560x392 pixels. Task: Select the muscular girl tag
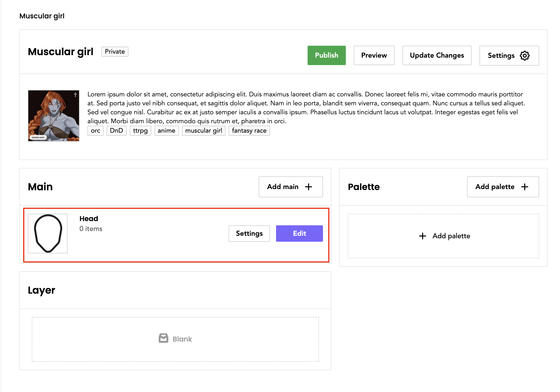[203, 131]
